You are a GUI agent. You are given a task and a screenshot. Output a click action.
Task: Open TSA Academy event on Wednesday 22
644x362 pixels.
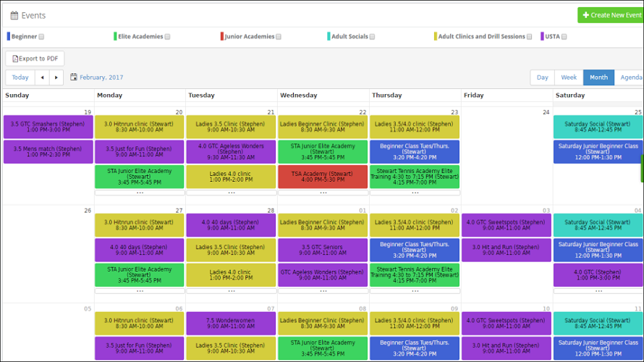tap(323, 177)
